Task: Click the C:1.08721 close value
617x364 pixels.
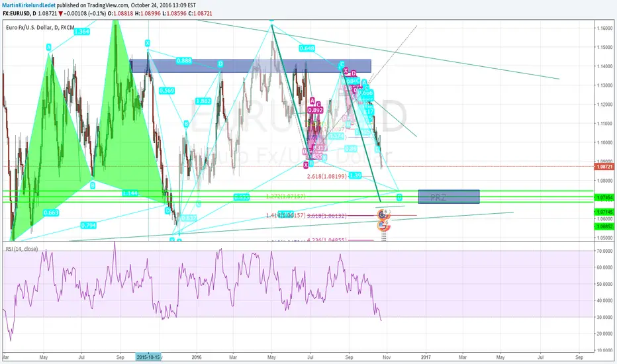Action: [200, 13]
